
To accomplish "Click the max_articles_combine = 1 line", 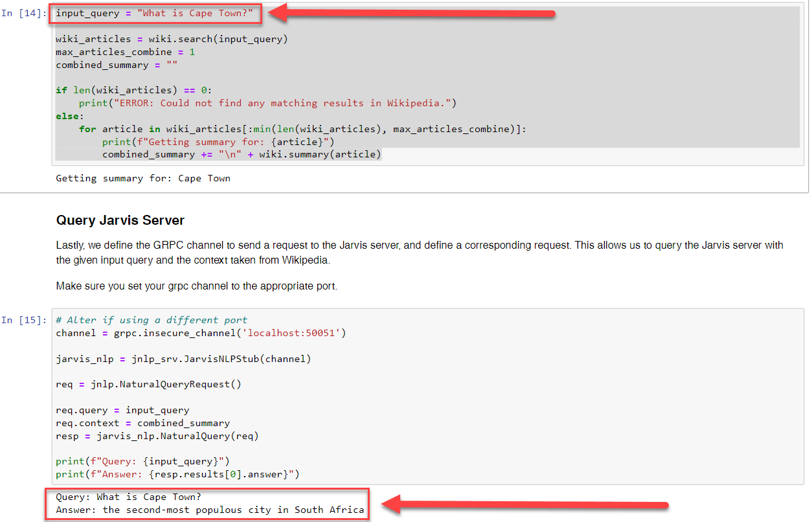I will tap(125, 52).
